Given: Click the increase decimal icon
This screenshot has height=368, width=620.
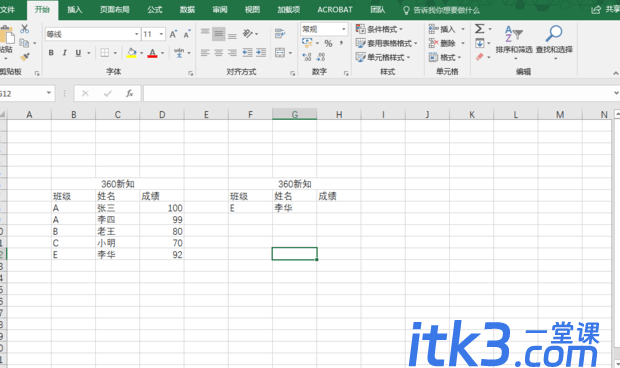Looking at the screenshot, I should click(x=307, y=57).
